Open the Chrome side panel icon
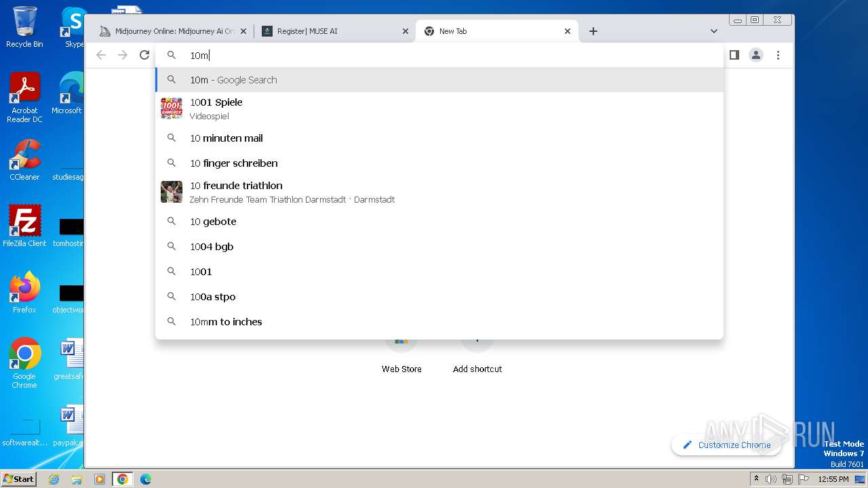This screenshot has height=488, width=868. coord(734,55)
